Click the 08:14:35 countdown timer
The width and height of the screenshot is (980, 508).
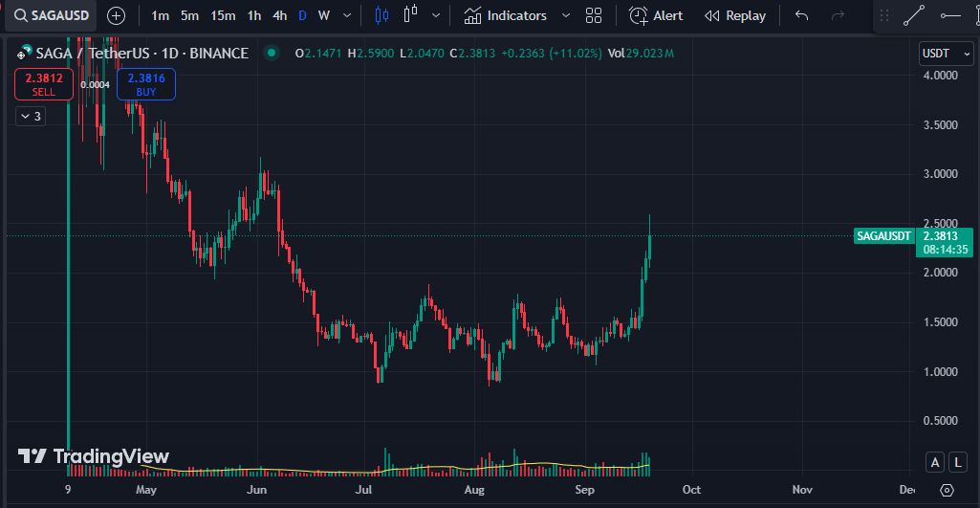click(x=944, y=250)
